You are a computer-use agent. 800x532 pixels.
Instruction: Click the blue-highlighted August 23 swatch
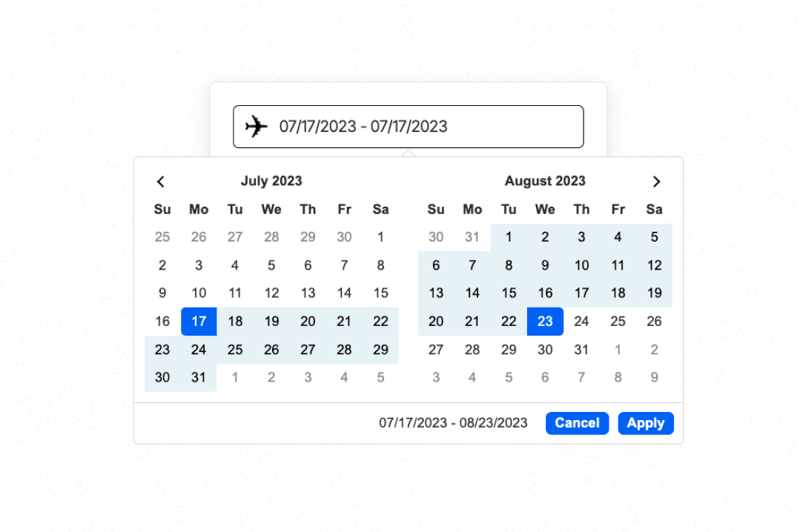[545, 321]
